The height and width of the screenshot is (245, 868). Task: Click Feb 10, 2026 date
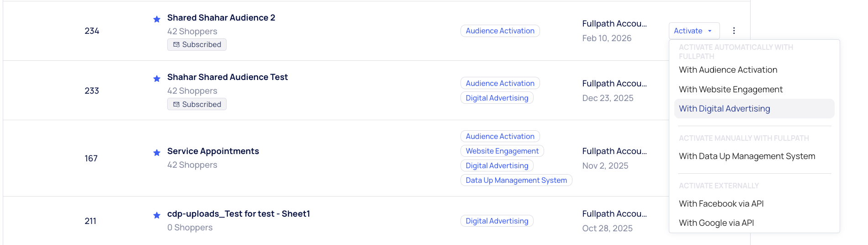click(607, 38)
